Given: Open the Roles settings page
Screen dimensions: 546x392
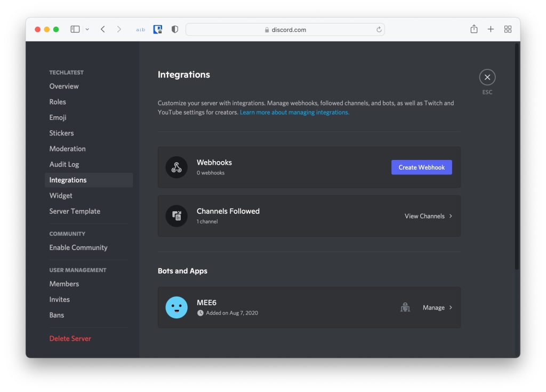Looking at the screenshot, I should tap(89, 102).
